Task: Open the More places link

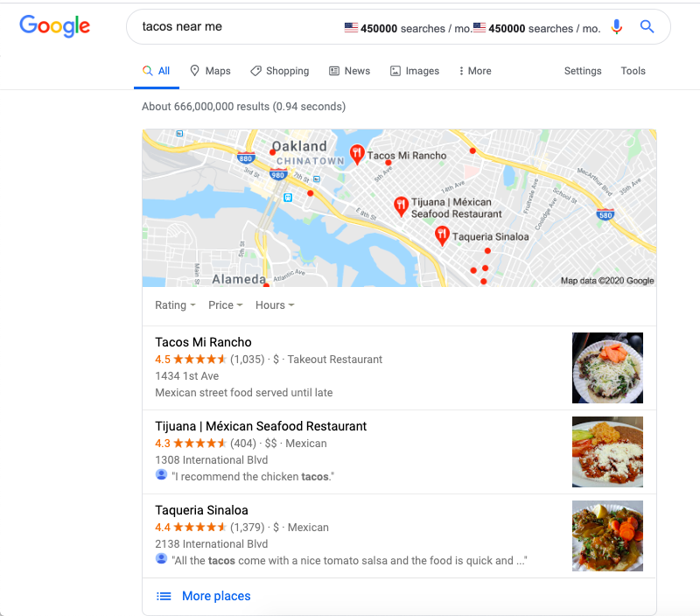Action: click(216, 597)
